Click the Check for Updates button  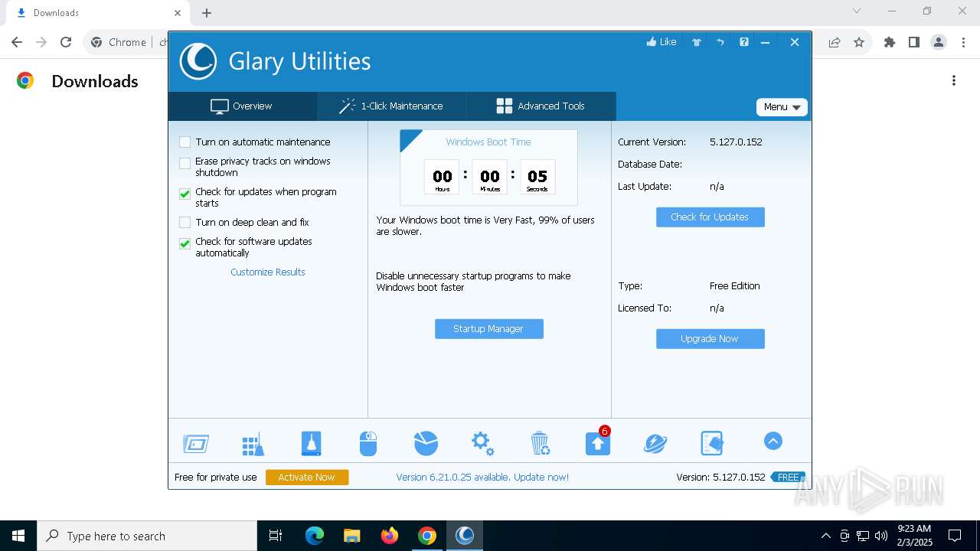coord(710,217)
